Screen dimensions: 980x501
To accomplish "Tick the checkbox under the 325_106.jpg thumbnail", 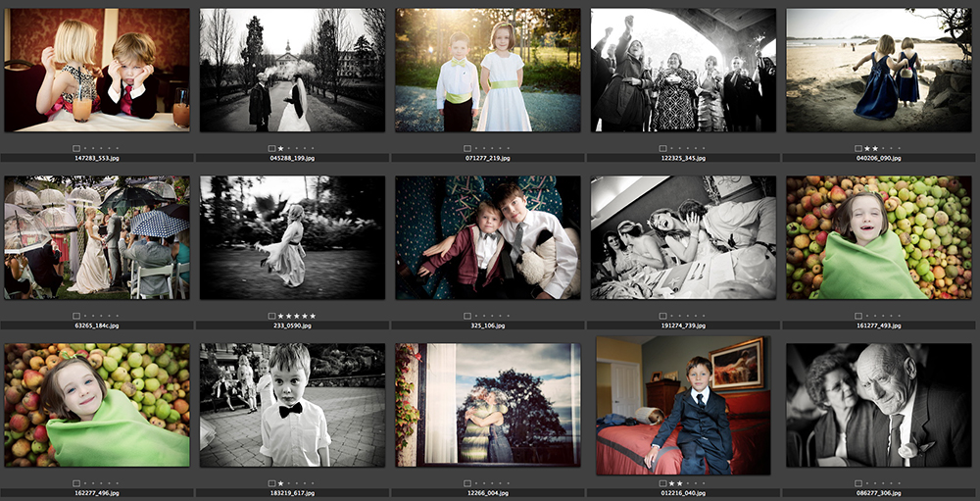I will pos(467,316).
